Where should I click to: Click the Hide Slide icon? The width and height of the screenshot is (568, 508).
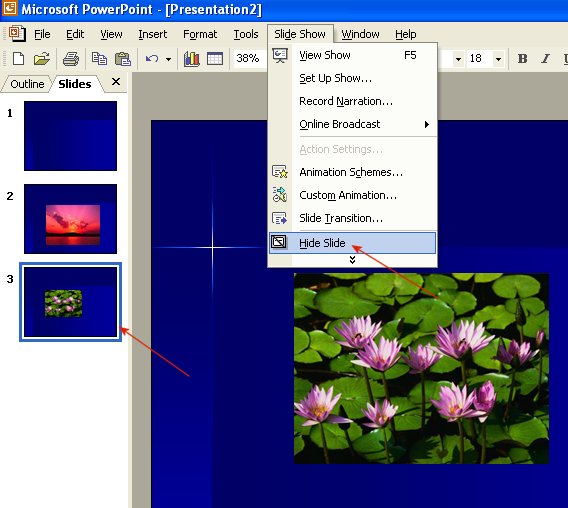tap(279, 242)
